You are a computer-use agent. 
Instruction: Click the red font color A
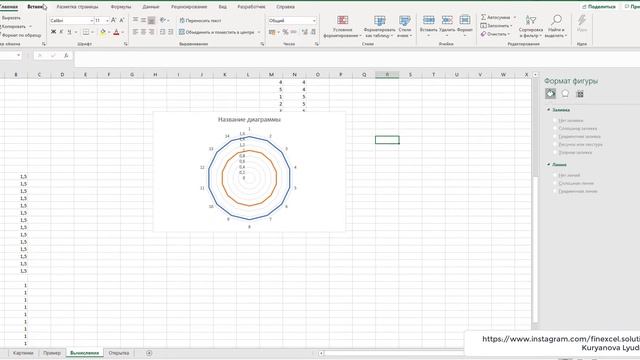[116, 32]
